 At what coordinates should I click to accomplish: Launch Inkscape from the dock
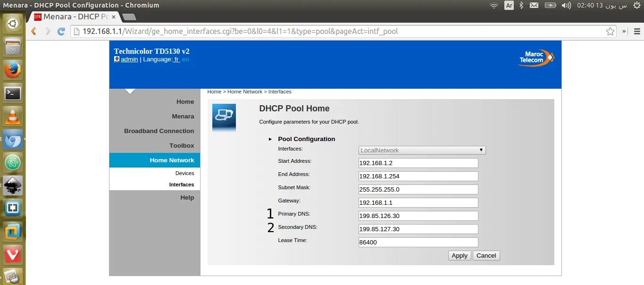(x=13, y=185)
